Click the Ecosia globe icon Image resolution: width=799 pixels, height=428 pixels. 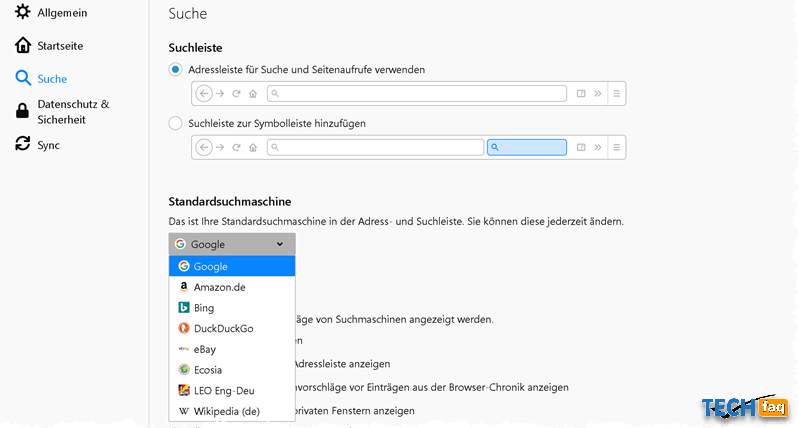click(x=184, y=369)
